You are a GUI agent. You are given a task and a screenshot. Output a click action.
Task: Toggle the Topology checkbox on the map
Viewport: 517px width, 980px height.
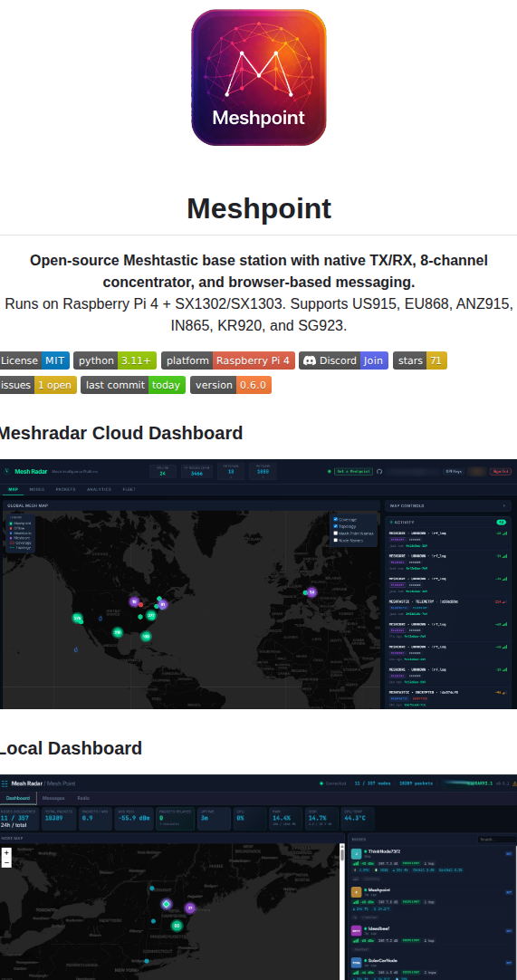click(x=336, y=526)
